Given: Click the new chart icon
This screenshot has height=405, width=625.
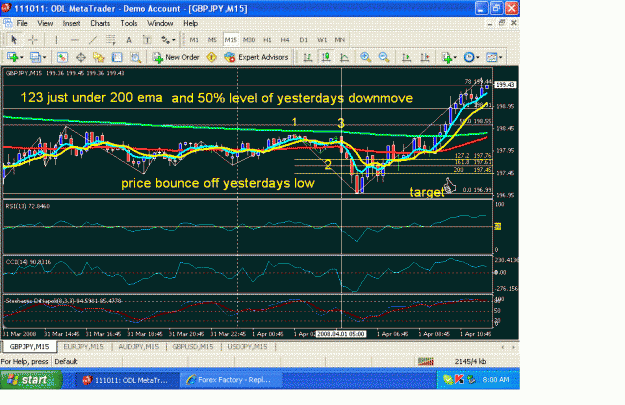Looking at the screenshot, I should pos(12,57).
